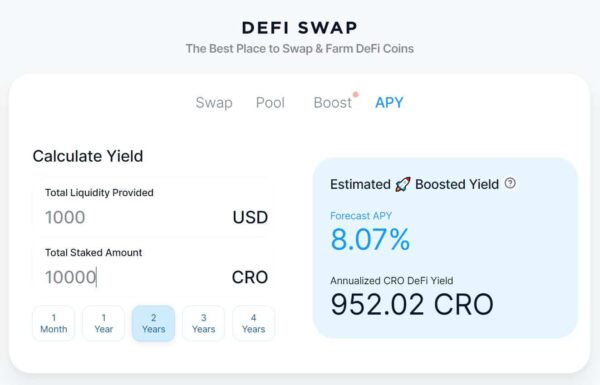
Task: Select the 1 Month duration option
Action: click(x=54, y=323)
